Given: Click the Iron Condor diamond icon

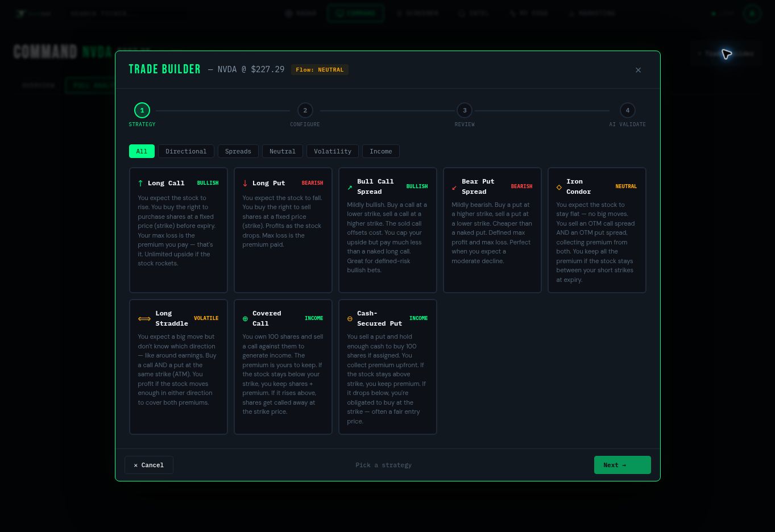Looking at the screenshot, I should coord(559,187).
